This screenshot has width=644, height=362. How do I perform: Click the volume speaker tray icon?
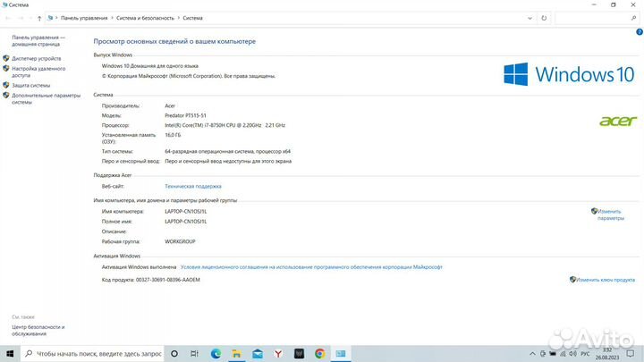tap(573, 353)
